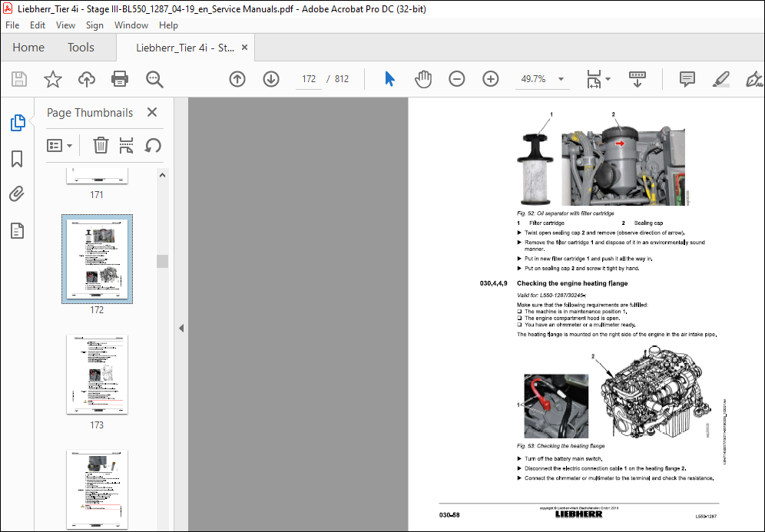Collapse the navigation pane with triangle

click(181, 328)
